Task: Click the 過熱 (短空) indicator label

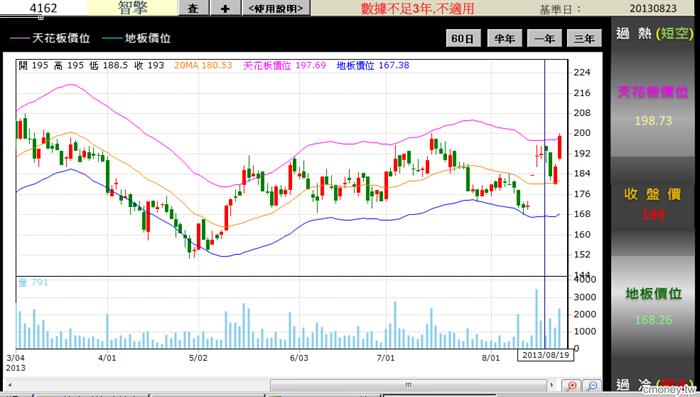Action: point(654,33)
